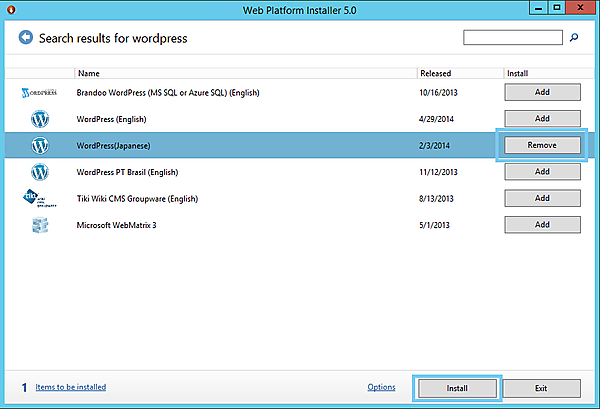The height and width of the screenshot is (409, 600).
Task: Click the Brandoo WordPress logo icon
Action: (40, 92)
